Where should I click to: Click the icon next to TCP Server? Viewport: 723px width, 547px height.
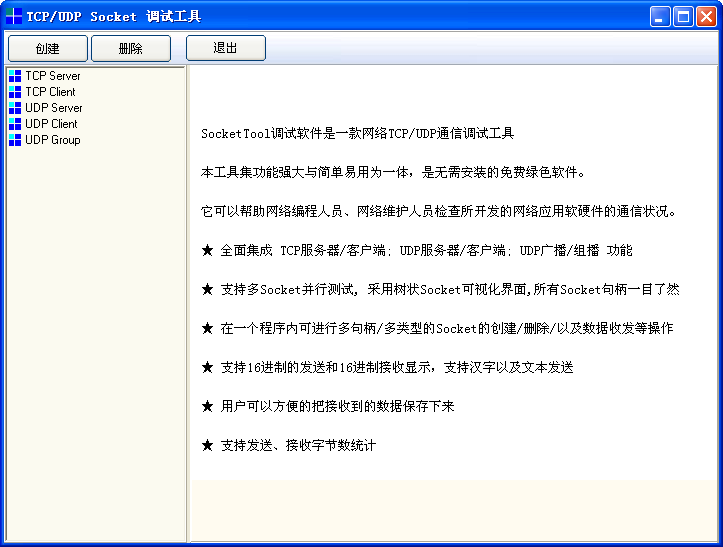click(x=15, y=76)
